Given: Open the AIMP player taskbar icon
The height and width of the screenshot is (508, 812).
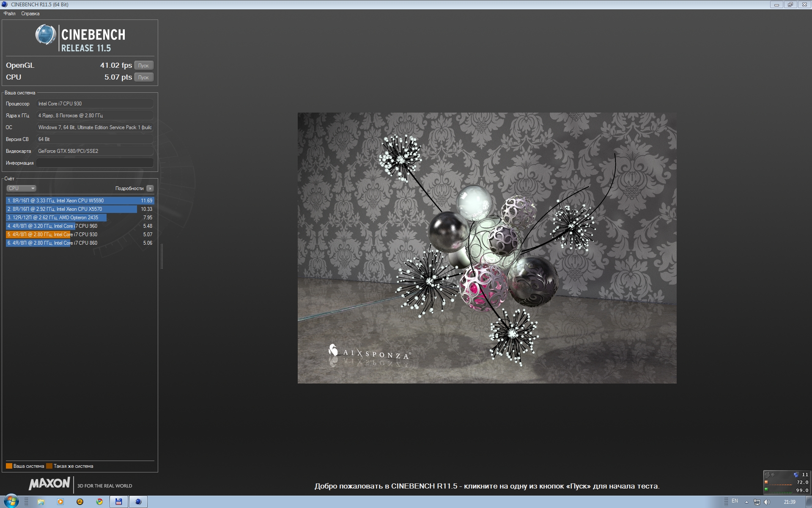Looking at the screenshot, I should coord(80,502).
